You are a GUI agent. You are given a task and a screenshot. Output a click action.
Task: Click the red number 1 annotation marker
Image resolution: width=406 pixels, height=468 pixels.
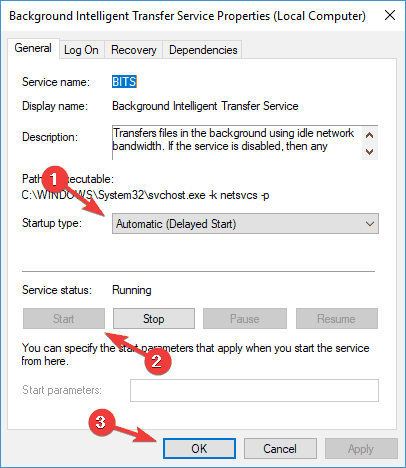[54, 180]
